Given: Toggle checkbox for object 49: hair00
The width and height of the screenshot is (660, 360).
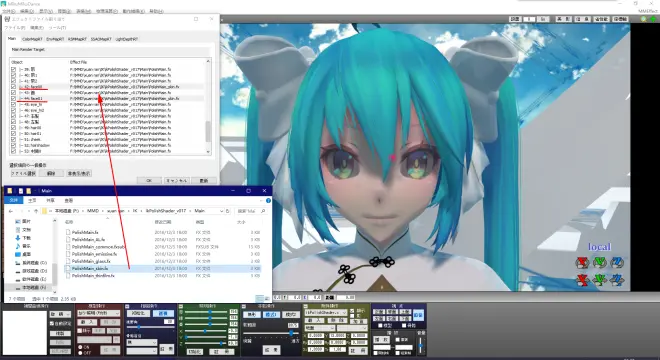Looking at the screenshot, I should [x=13, y=128].
